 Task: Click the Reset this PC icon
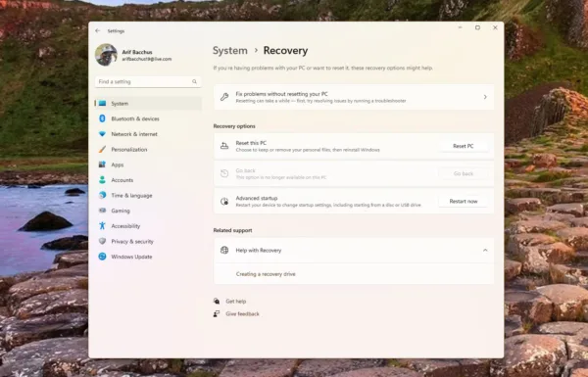point(224,146)
